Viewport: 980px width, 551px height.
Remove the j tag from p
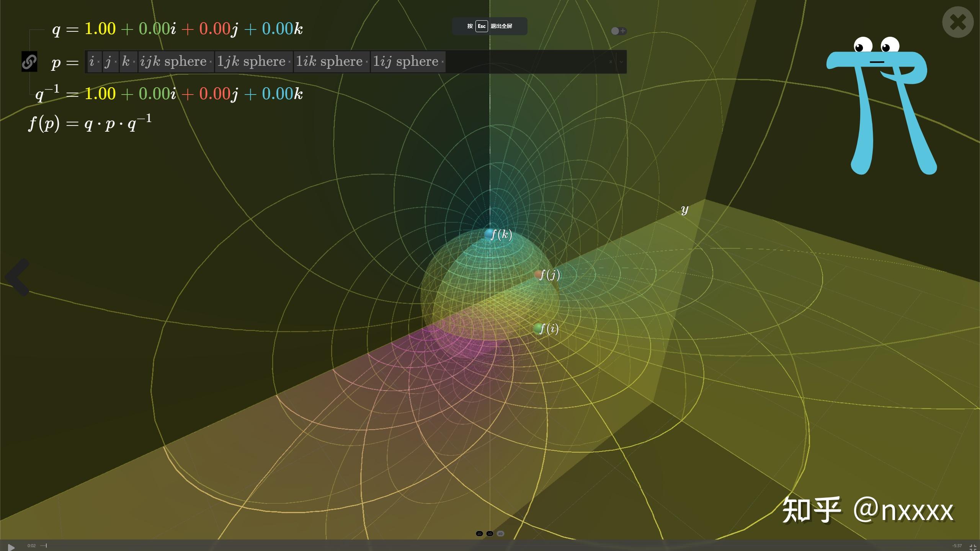click(116, 62)
